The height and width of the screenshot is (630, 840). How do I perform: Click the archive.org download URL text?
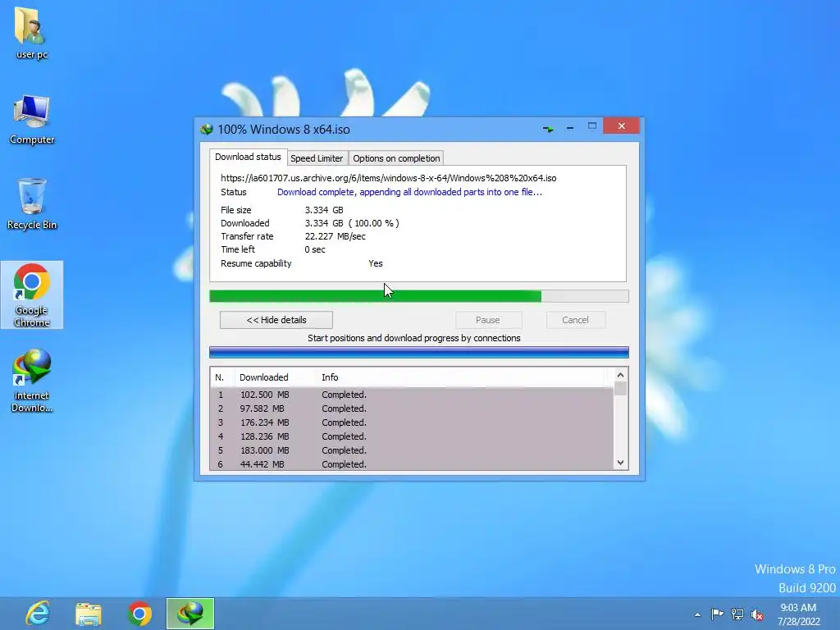click(388, 178)
